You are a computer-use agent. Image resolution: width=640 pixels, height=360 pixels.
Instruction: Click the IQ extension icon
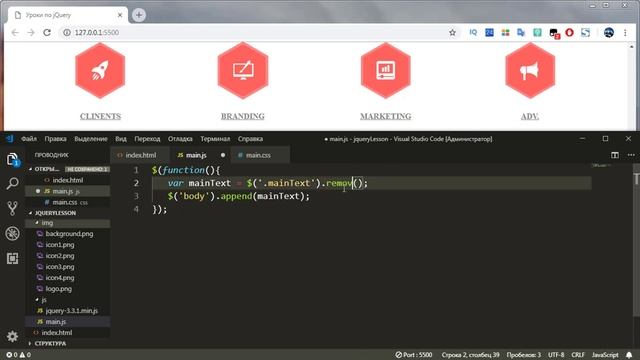[473, 33]
